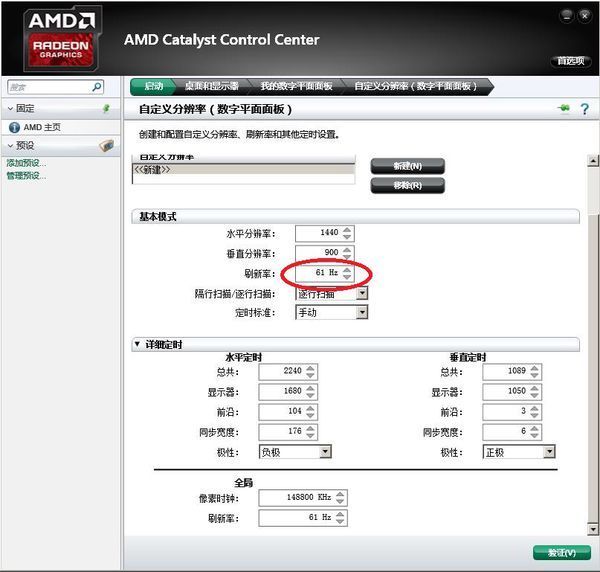600x572 pixels.
Task: Decrease vertical 显示器 with down arrow
Action: [534, 395]
